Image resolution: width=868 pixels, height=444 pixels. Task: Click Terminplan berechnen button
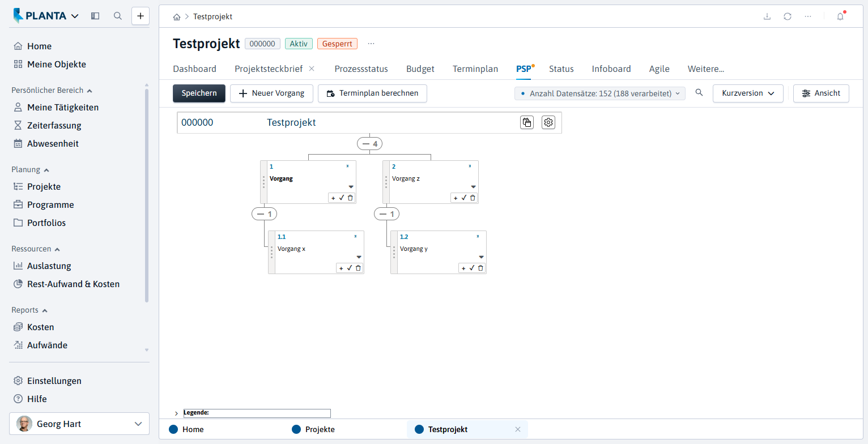coord(372,93)
